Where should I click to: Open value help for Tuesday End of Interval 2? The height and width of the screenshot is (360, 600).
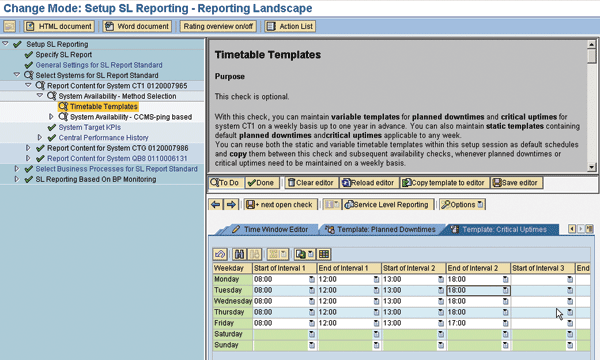point(505,290)
